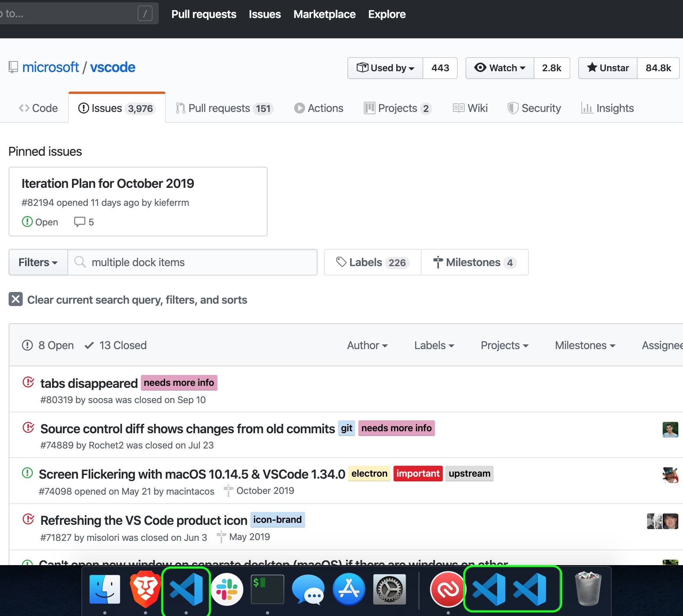Screen dimensions: 683x616
Task: Click the 'electron' yellow label
Action: (369, 474)
